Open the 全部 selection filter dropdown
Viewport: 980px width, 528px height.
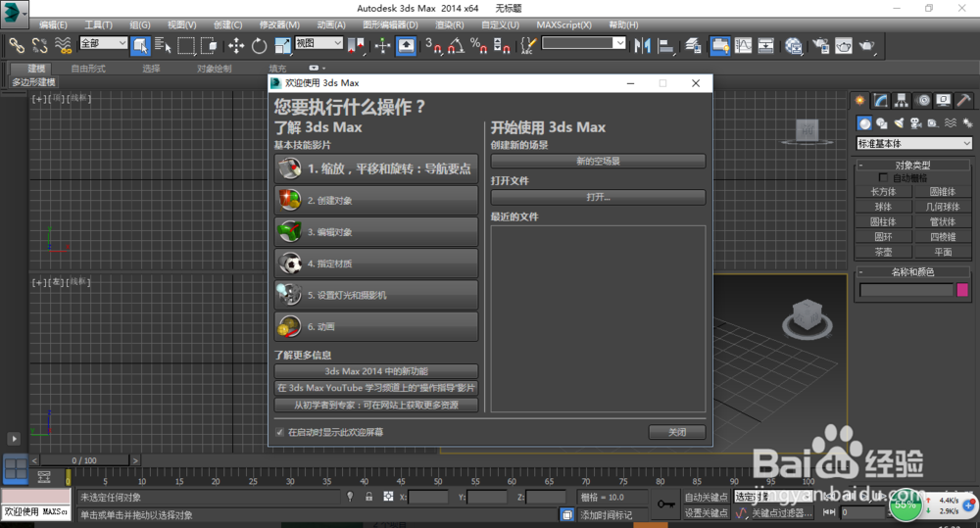pos(103,43)
